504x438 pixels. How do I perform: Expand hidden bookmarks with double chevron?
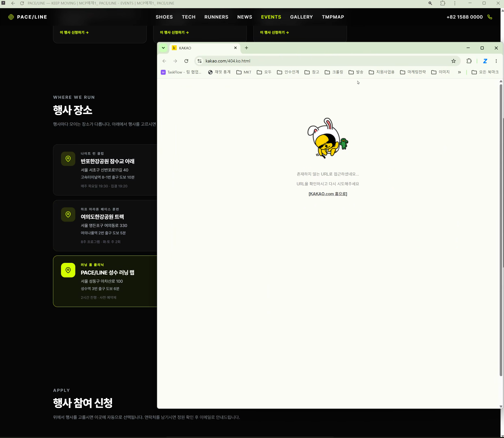coord(459,72)
